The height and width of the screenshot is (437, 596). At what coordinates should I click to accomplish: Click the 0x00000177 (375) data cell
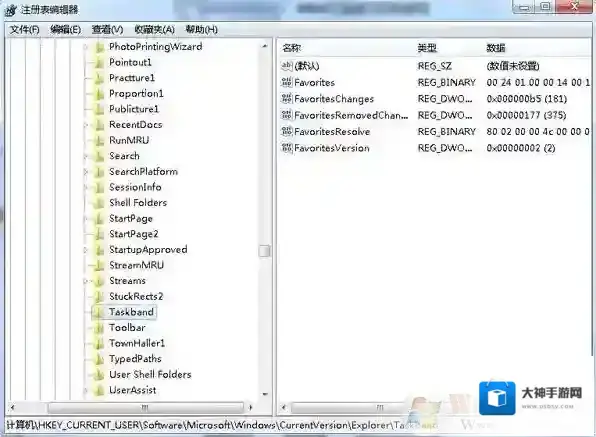point(526,115)
